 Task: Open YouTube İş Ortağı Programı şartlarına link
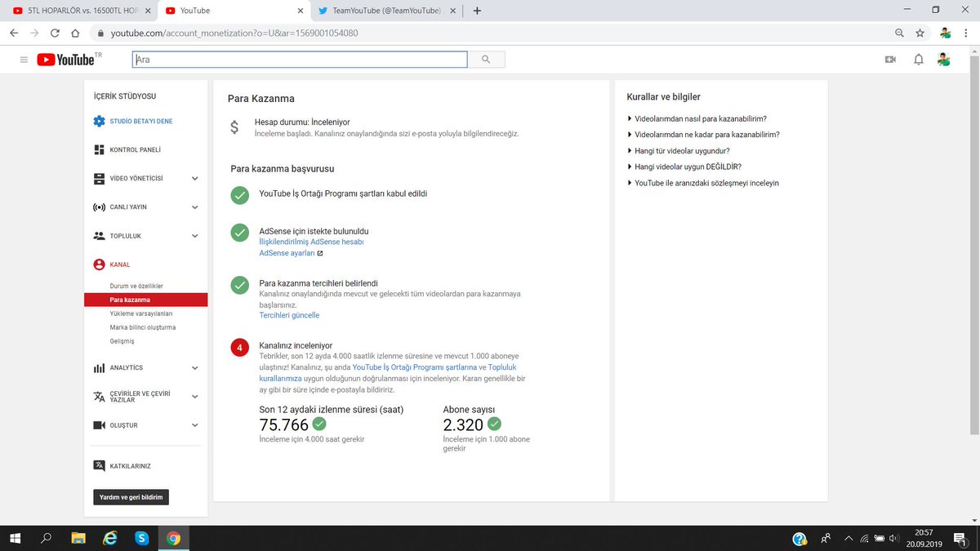(415, 367)
